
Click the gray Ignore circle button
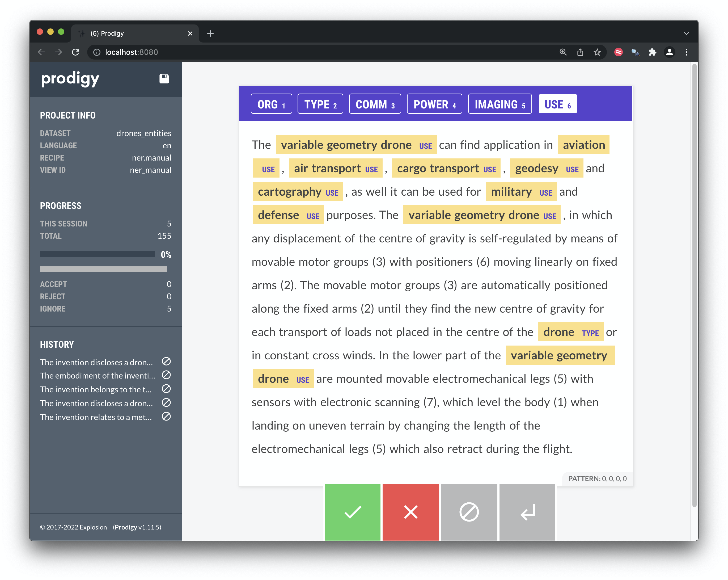coord(468,510)
